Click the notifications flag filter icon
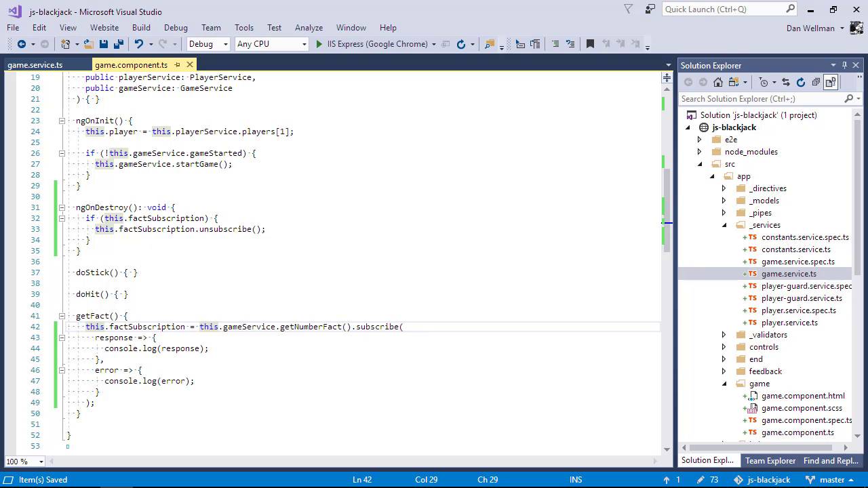This screenshot has height=488, width=868. [x=628, y=9]
